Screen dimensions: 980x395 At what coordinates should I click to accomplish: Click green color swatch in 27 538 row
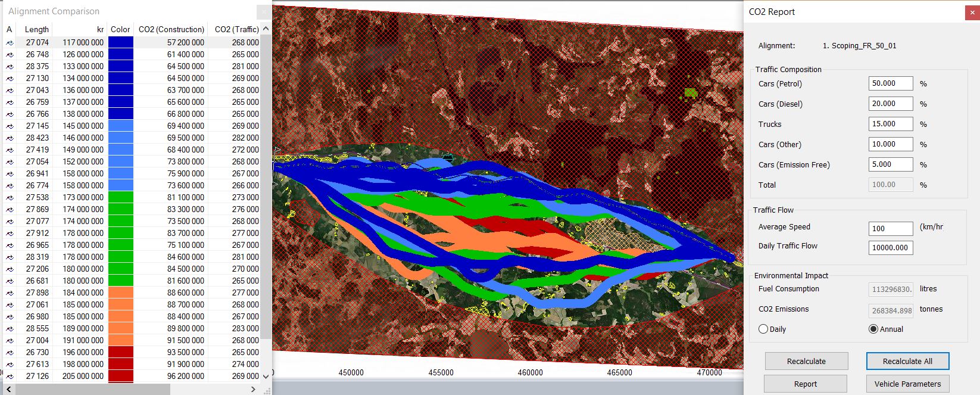click(x=121, y=198)
